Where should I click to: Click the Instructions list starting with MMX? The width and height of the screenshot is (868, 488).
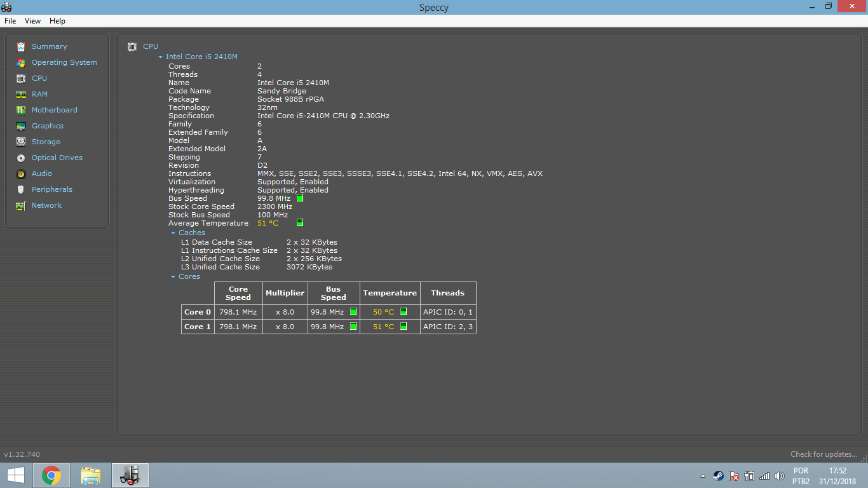click(400, 173)
